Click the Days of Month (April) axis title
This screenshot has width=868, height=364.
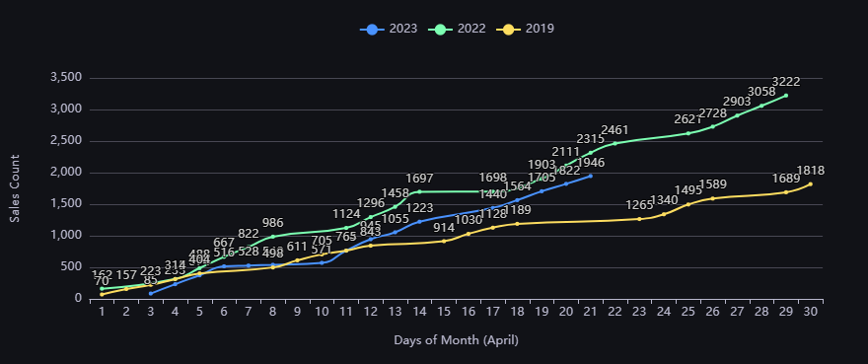coord(456,339)
